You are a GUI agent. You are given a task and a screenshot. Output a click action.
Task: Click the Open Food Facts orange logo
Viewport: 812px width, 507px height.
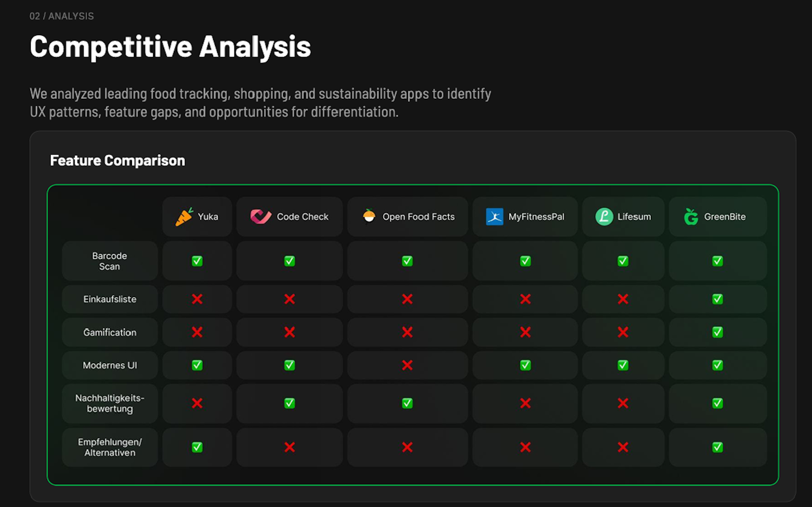tap(369, 216)
